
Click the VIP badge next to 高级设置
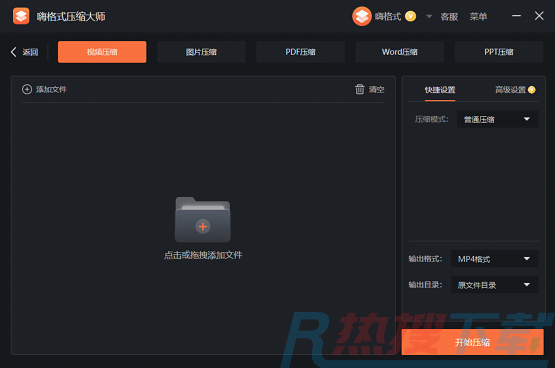pos(532,90)
